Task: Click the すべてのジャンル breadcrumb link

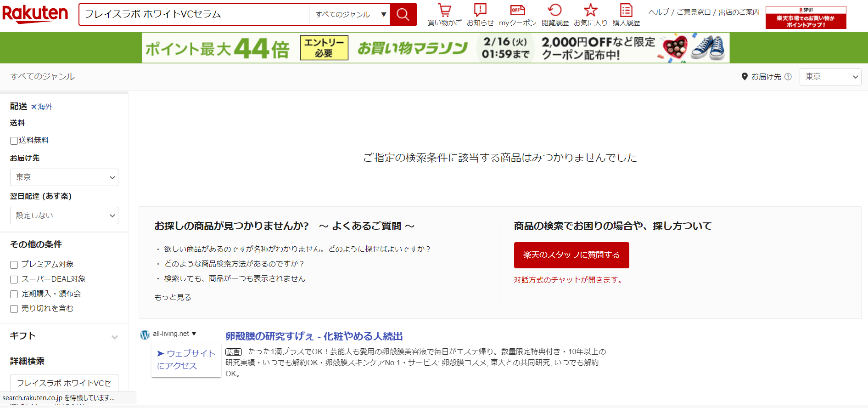Action: 43,76
